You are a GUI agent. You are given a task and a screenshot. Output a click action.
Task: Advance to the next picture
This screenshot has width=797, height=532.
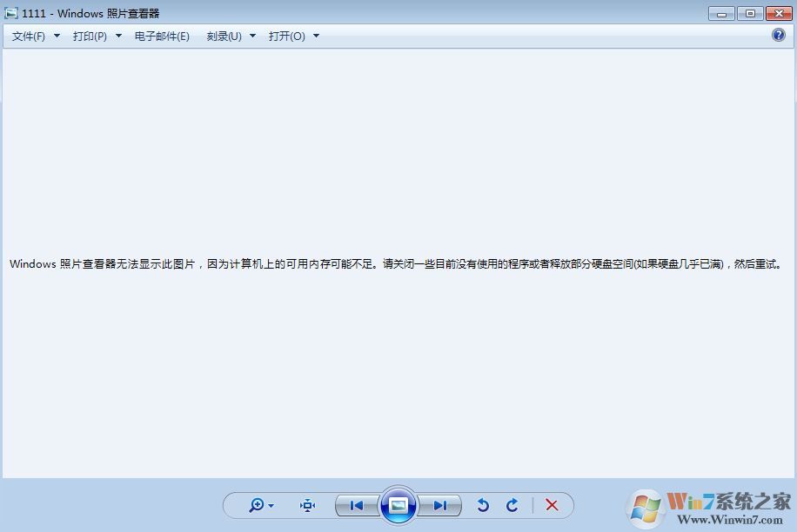click(x=441, y=505)
